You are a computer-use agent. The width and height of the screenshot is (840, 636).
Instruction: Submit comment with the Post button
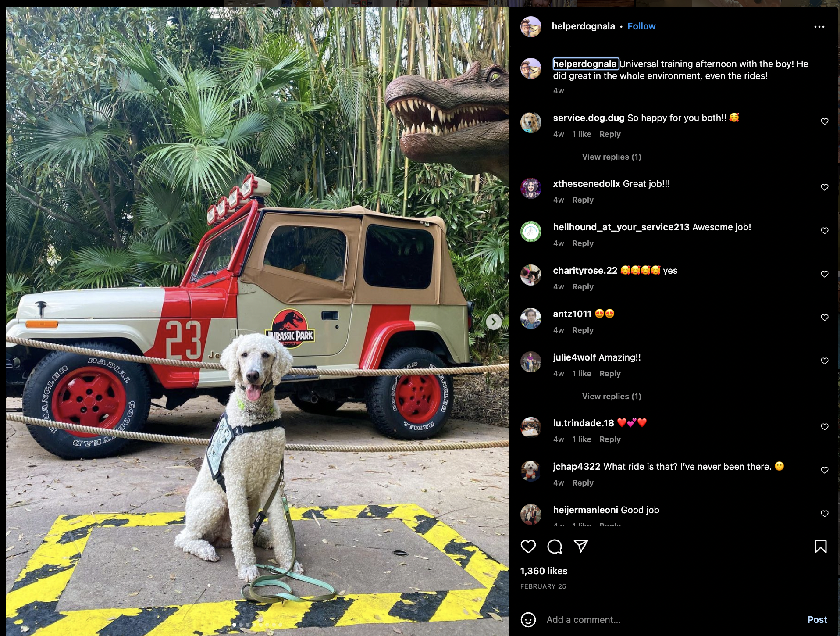click(817, 620)
